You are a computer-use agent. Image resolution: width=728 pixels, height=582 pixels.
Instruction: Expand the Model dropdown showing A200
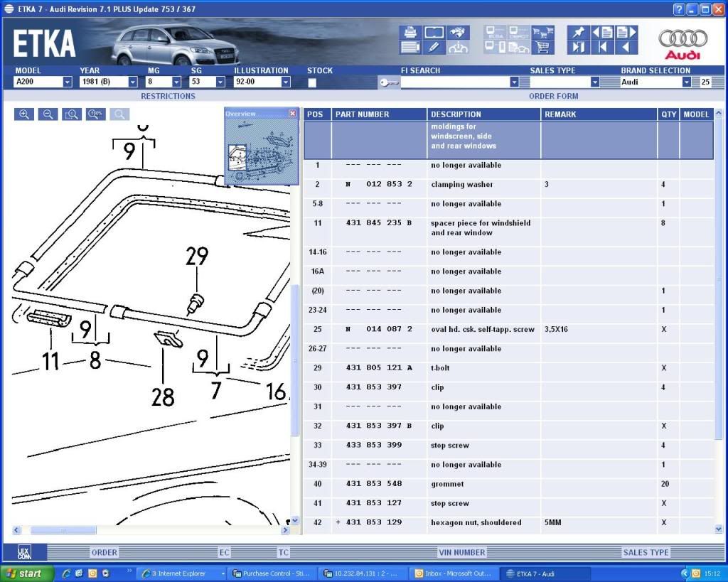coord(67,82)
